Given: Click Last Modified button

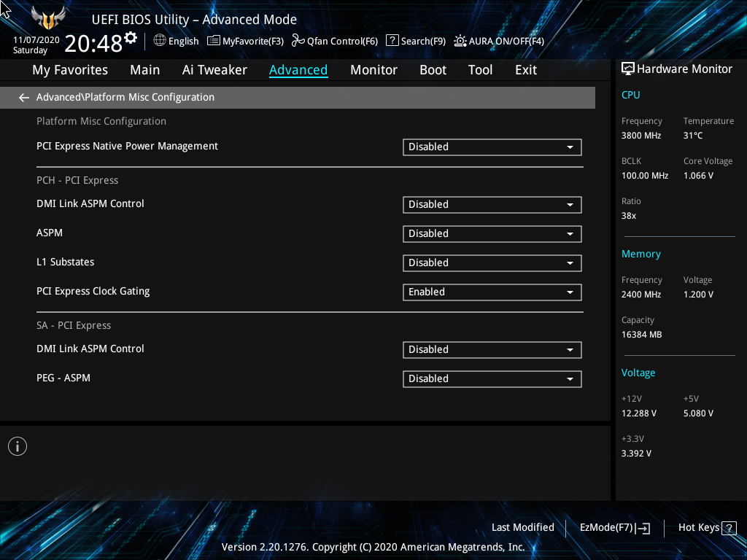Looking at the screenshot, I should tap(522, 528).
